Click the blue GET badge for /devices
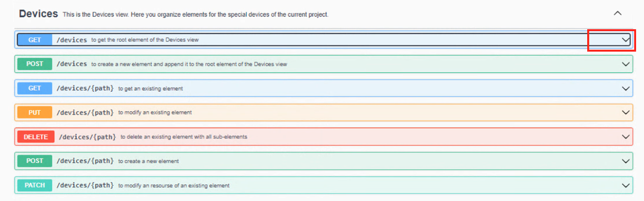Screen dimensions: 644x201 tap(35, 40)
